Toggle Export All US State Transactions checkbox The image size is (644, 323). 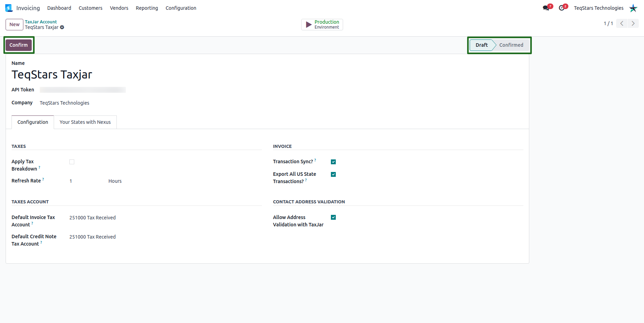(x=333, y=174)
